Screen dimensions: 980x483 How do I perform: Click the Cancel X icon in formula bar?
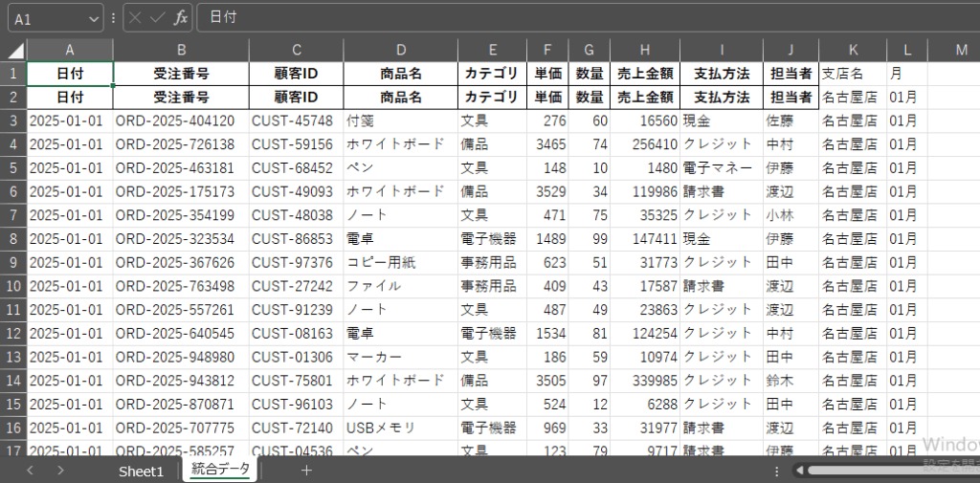(x=137, y=17)
